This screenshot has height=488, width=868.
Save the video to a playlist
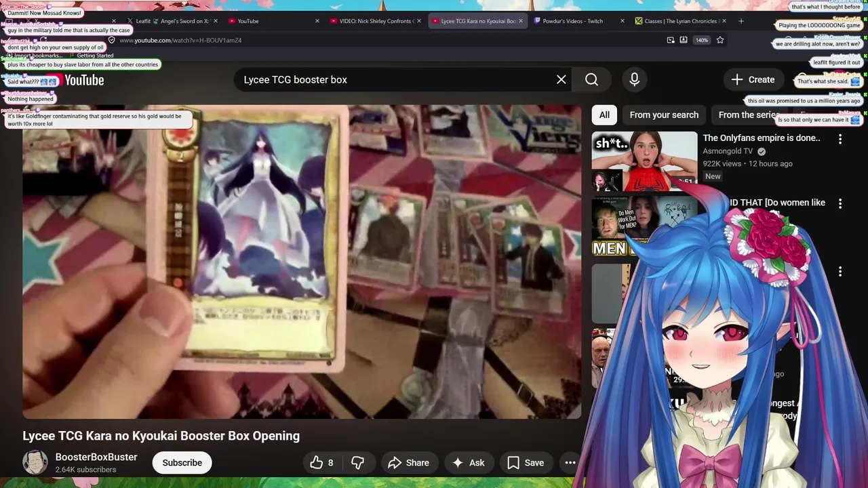[x=526, y=462]
